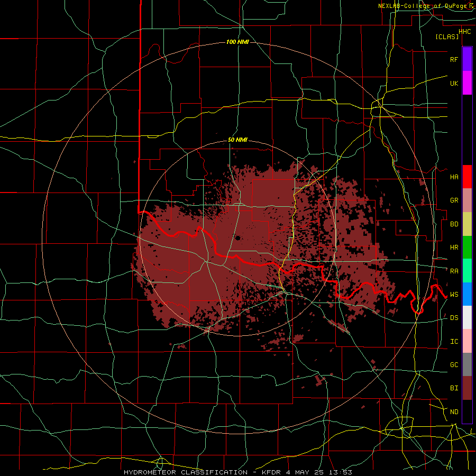Select the "WS" legend label
The height and width of the screenshot is (476, 476).
point(454,295)
